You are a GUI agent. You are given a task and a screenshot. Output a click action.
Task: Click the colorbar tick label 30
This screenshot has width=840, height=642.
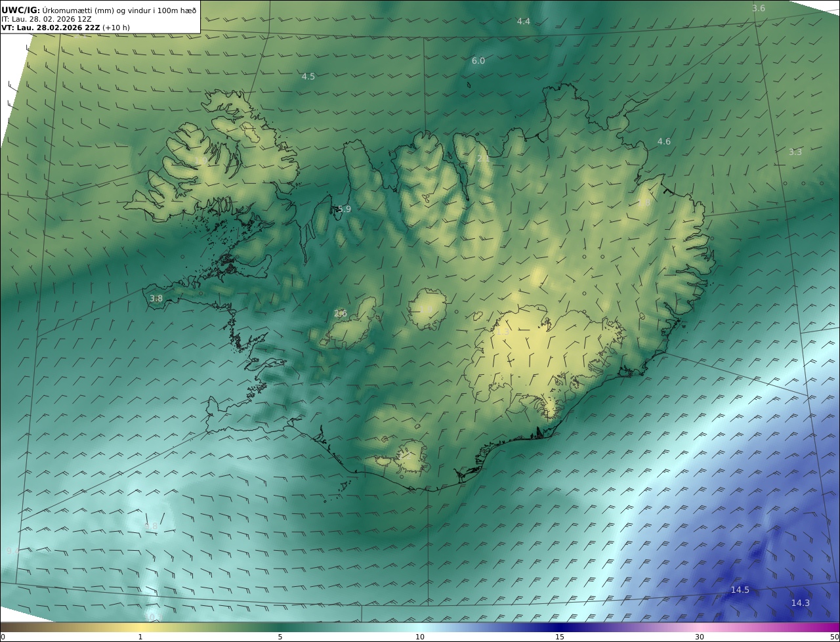click(x=700, y=637)
